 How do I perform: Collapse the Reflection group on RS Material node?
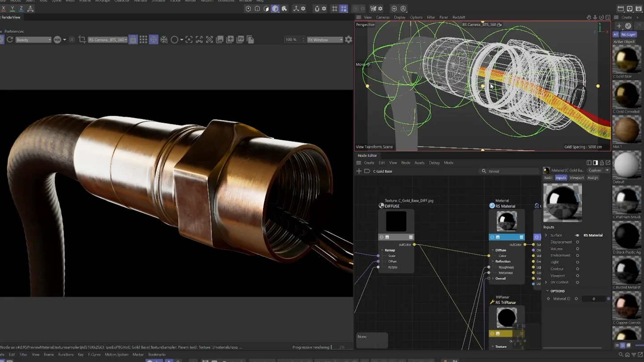pos(493,261)
